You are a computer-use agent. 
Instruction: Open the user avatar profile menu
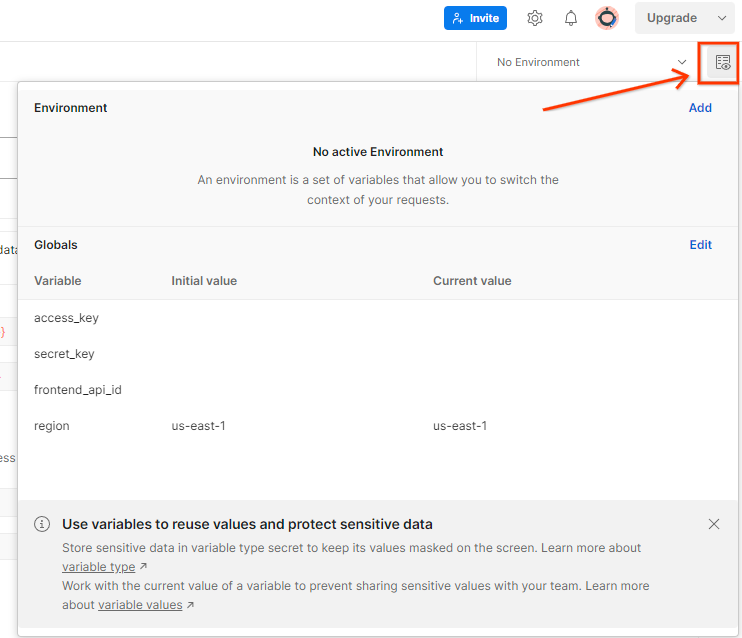point(607,18)
